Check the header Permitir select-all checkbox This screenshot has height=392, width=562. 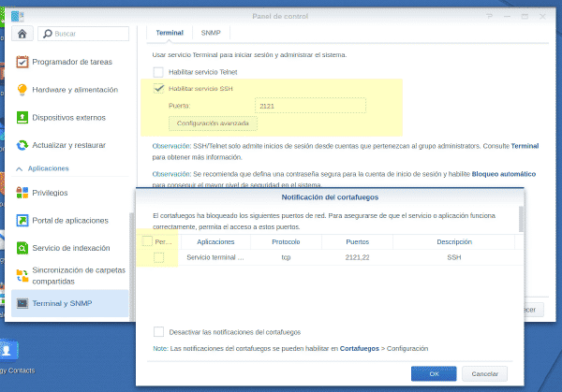(147, 241)
